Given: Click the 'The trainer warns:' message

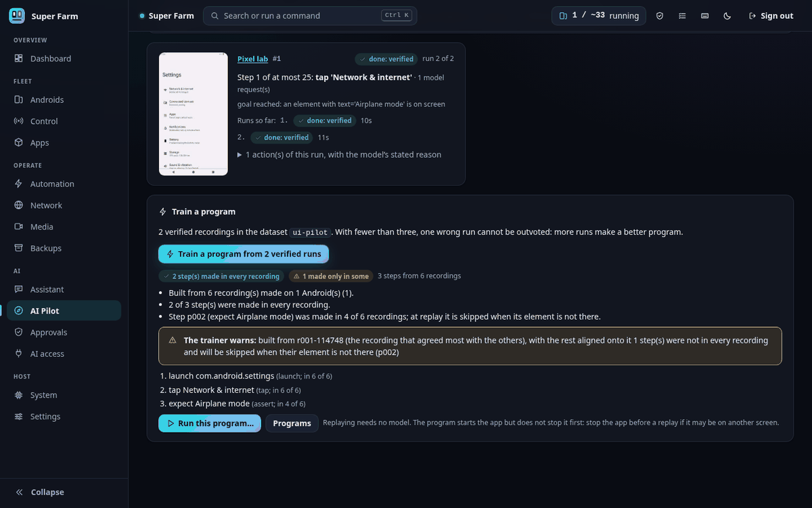Looking at the screenshot, I should 470,346.
